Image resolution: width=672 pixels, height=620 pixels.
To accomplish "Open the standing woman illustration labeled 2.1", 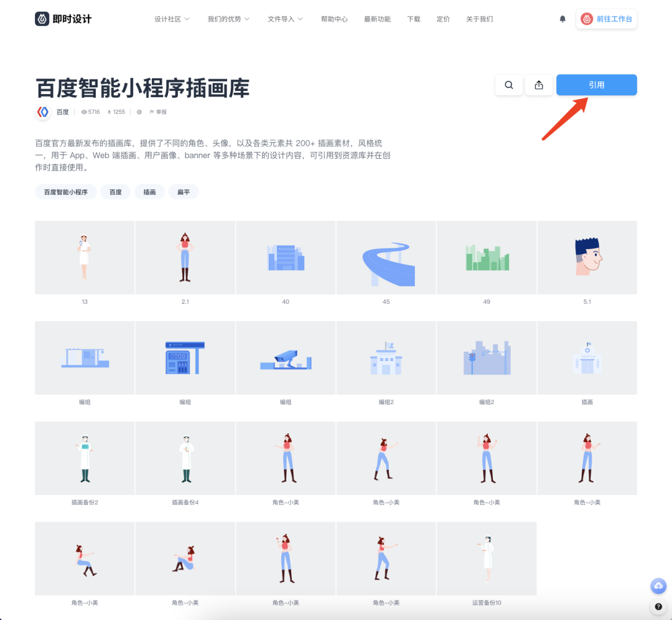I will (185, 258).
